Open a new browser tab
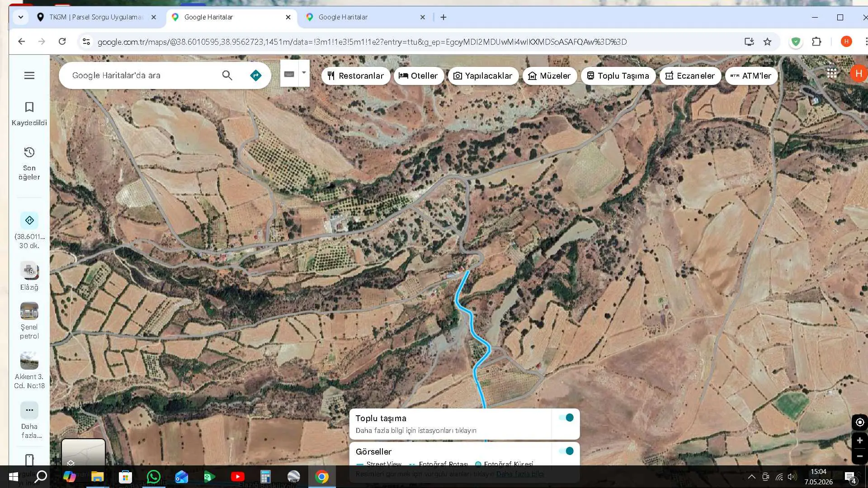 click(x=443, y=17)
